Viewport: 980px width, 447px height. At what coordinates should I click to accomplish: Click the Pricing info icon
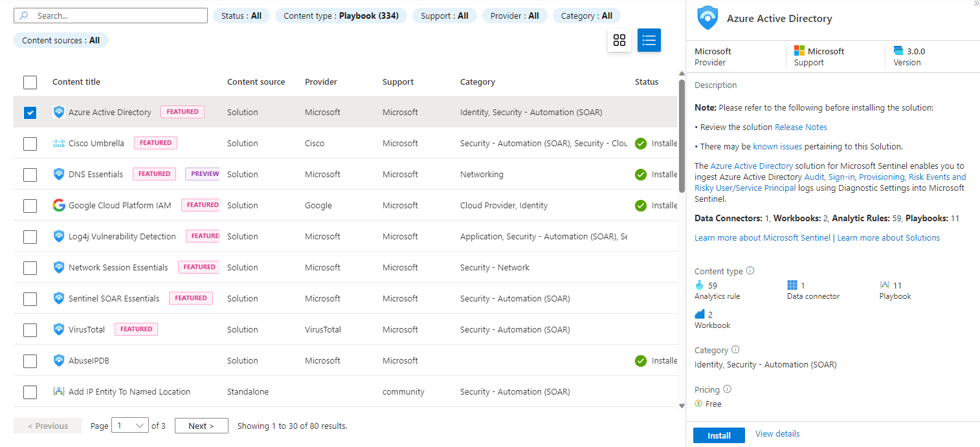pyautogui.click(x=727, y=389)
